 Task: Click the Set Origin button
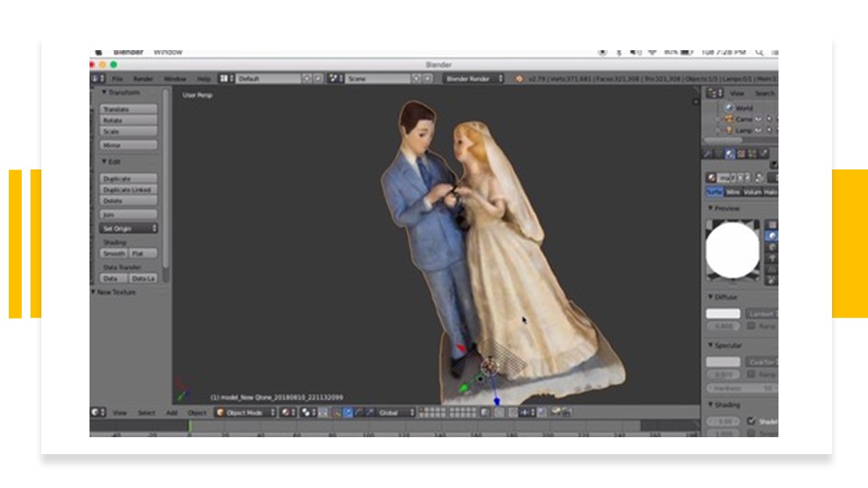click(x=125, y=228)
